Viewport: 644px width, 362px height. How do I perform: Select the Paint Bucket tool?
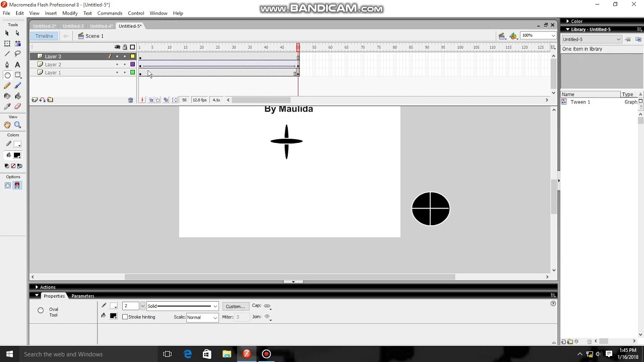[18, 96]
